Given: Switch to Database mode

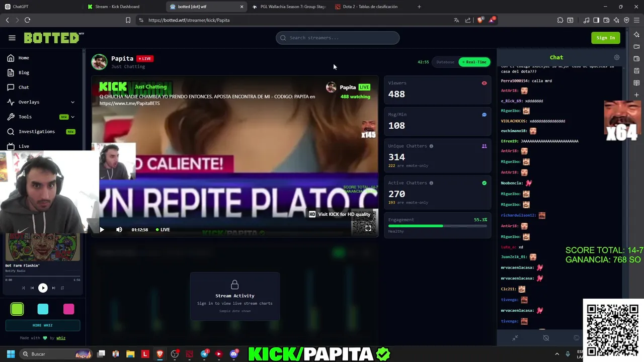Looking at the screenshot, I should 445,62.
